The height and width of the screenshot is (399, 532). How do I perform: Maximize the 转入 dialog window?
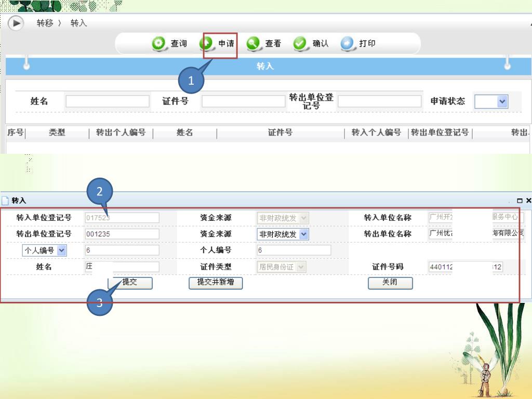520,201
